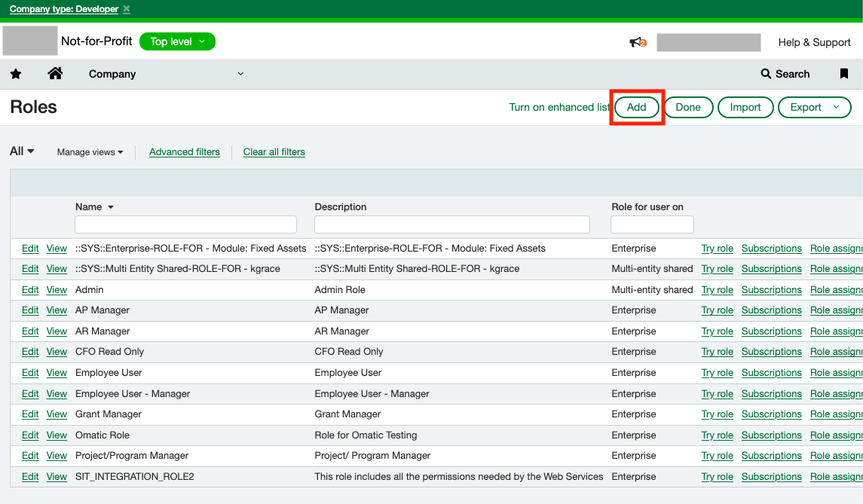Open Help & Support
The height and width of the screenshot is (504, 863).
point(814,42)
